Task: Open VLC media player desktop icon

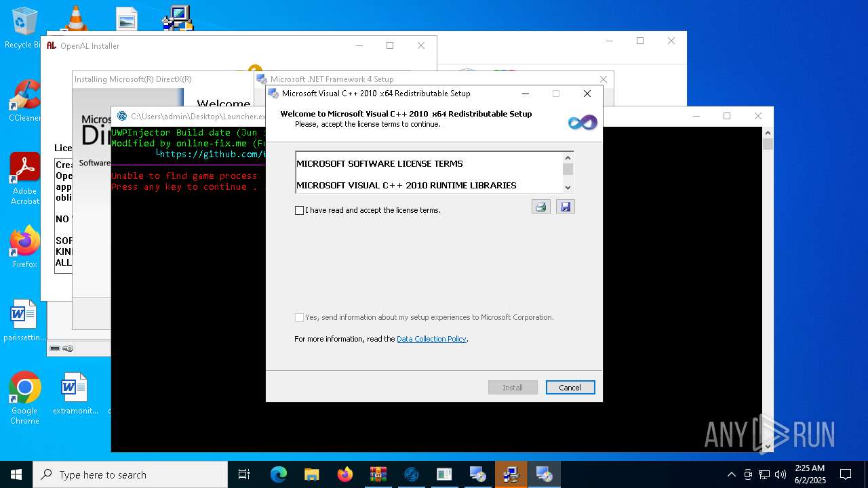Action: pos(75,18)
